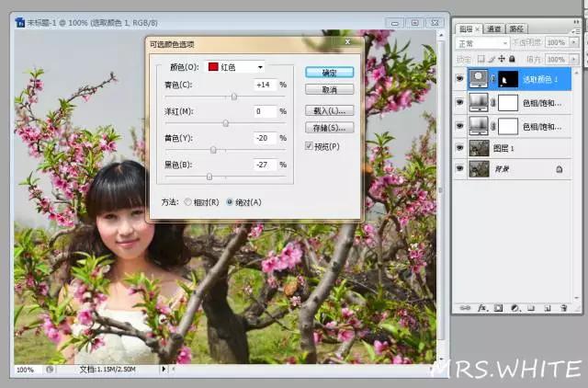
Task: Click lower Hue/Saturation adjustment icon
Action: click(x=479, y=126)
